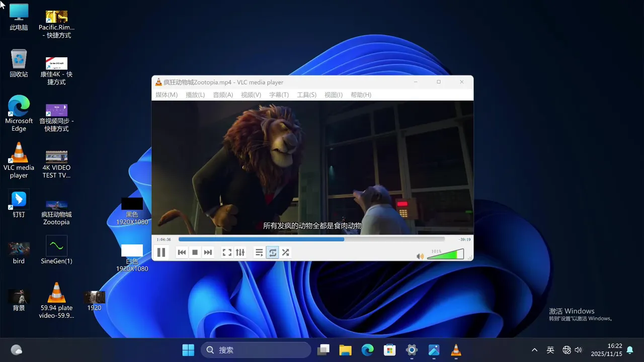Open Photos app from taskbar
Viewport: 644px width, 362px height.
(434, 350)
